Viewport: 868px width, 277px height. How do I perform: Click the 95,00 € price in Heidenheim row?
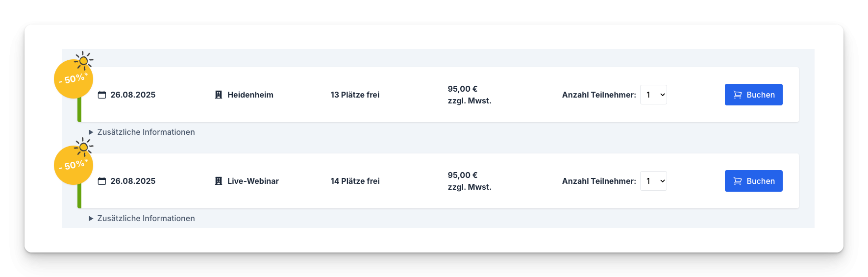pos(463,89)
